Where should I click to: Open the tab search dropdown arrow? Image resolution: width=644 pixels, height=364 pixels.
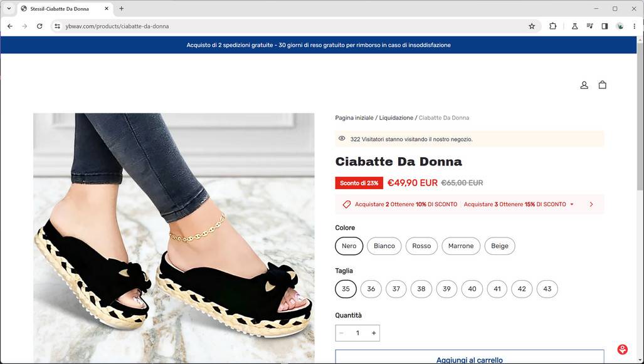pyautogui.click(x=9, y=9)
